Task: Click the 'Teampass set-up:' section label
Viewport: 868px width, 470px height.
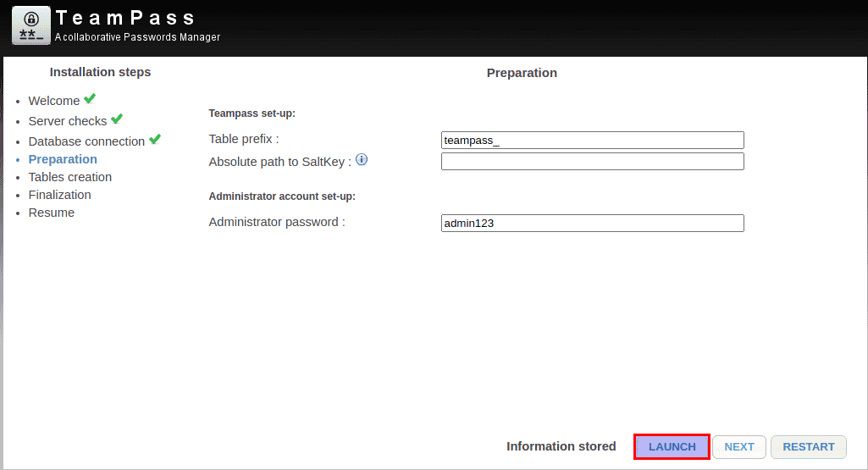Action: pyautogui.click(x=252, y=113)
